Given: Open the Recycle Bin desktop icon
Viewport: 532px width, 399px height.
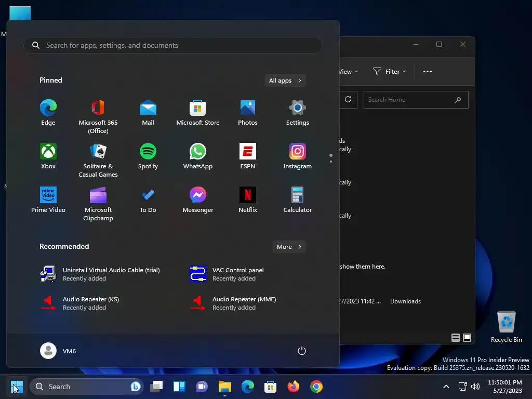Looking at the screenshot, I should [x=506, y=327].
